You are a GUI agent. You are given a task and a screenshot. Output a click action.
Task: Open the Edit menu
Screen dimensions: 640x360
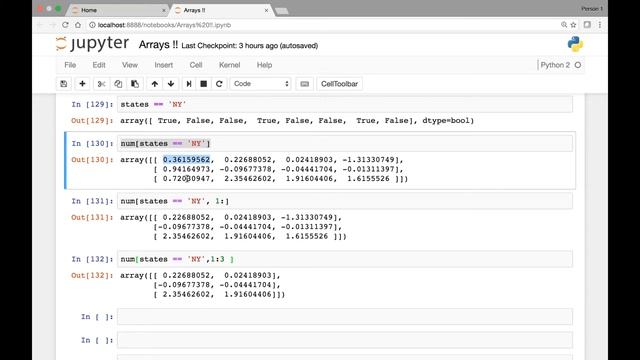point(99,65)
